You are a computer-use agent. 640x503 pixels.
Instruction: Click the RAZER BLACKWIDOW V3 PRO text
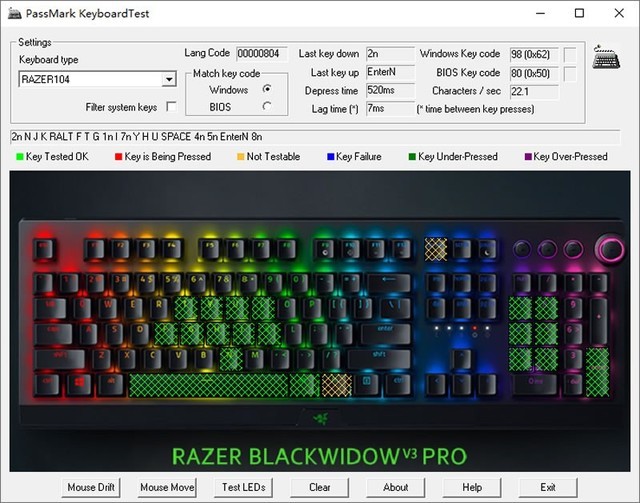pos(320,456)
